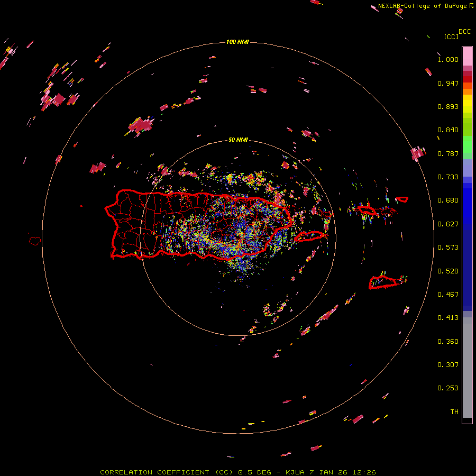The width and height of the screenshot is (476, 476).
Task: Click the [CC] units label
Action: pyautogui.click(x=451, y=36)
